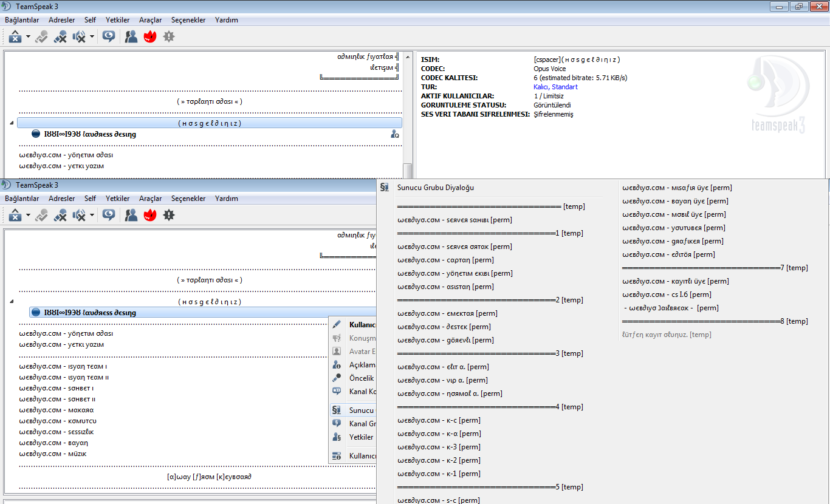Open Adresler menu in top window
The width and height of the screenshot is (830, 504).
[x=62, y=20]
